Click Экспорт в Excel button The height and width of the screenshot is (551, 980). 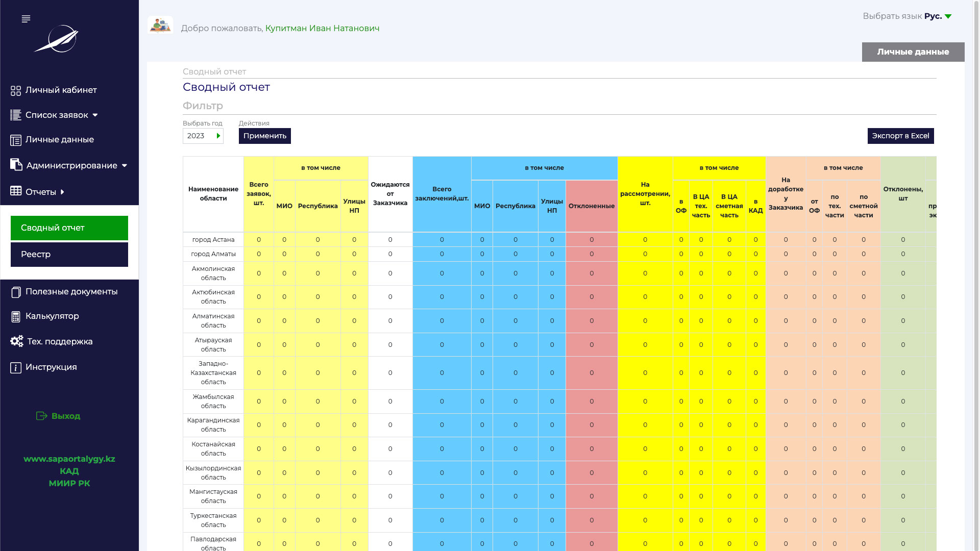(x=900, y=136)
